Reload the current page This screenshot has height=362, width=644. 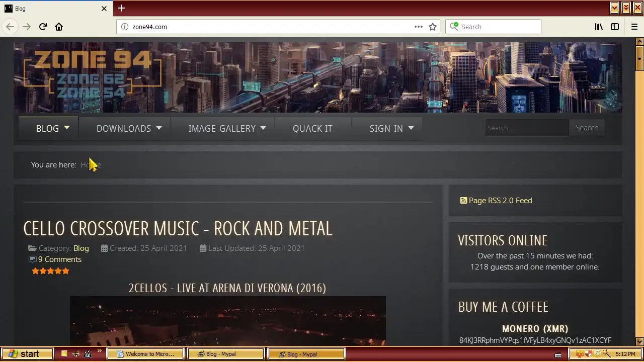[x=43, y=27]
